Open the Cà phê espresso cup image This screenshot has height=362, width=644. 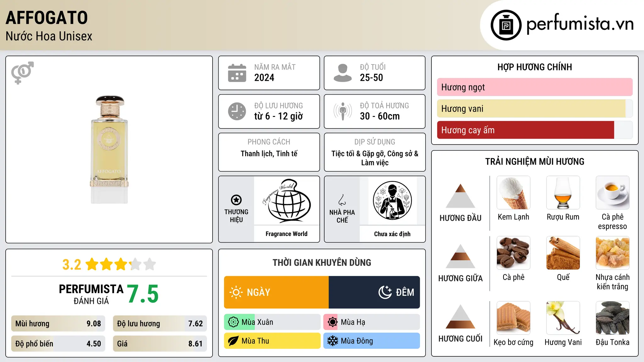pyautogui.click(x=613, y=193)
